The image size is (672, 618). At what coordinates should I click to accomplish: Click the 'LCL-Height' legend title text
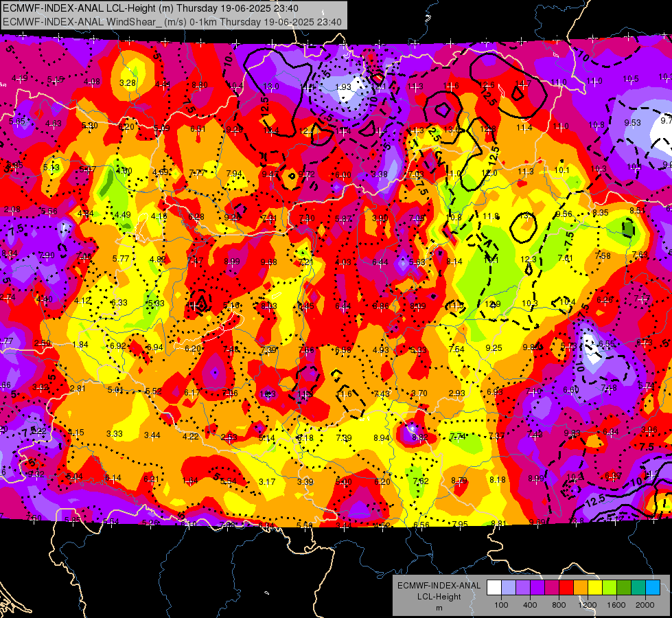pyautogui.click(x=439, y=597)
